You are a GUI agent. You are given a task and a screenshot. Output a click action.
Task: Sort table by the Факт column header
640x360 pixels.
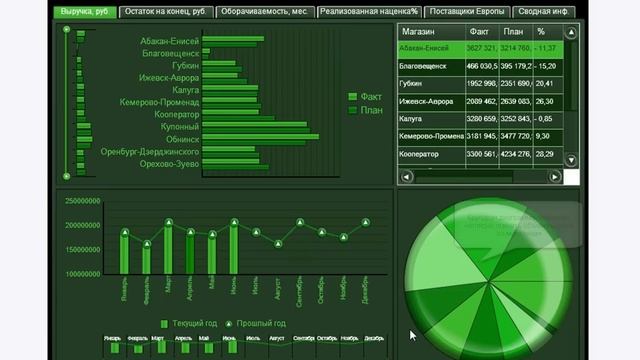tap(482, 32)
